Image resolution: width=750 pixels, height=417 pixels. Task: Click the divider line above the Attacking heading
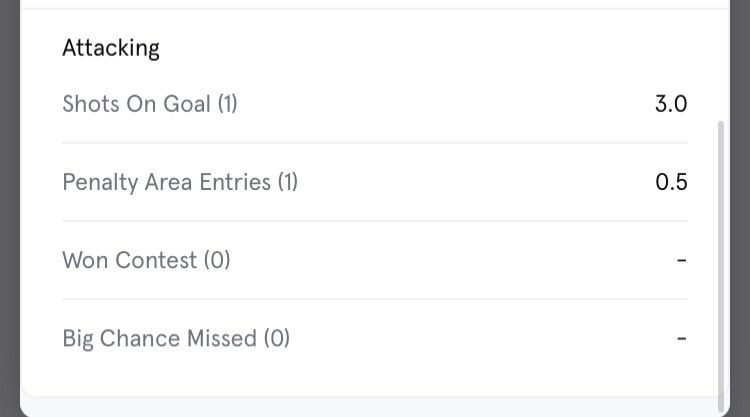pos(374,9)
